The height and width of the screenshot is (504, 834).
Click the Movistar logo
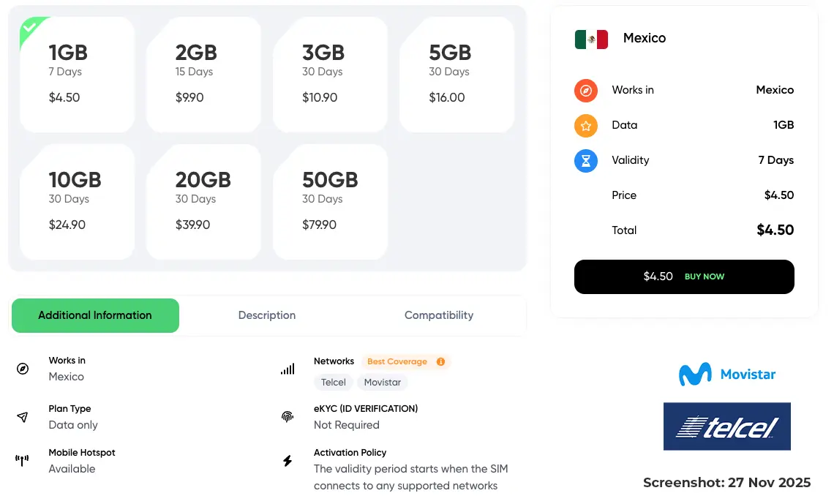pos(727,375)
